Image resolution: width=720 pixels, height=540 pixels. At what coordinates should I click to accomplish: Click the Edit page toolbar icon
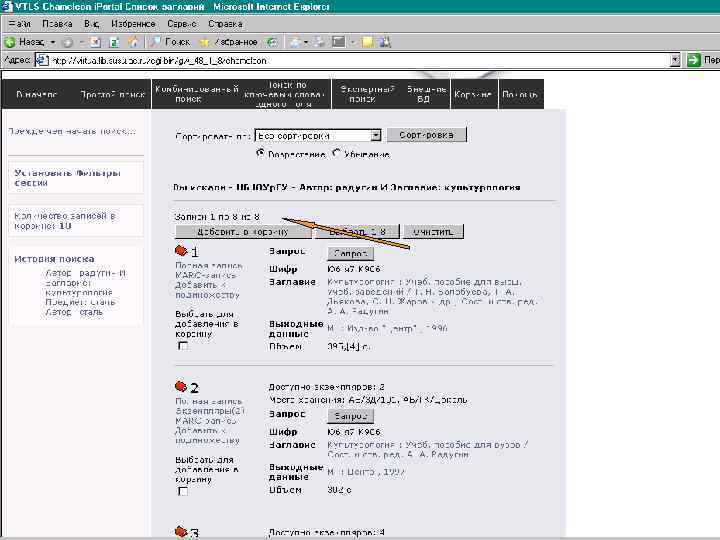pyautogui.click(x=339, y=42)
